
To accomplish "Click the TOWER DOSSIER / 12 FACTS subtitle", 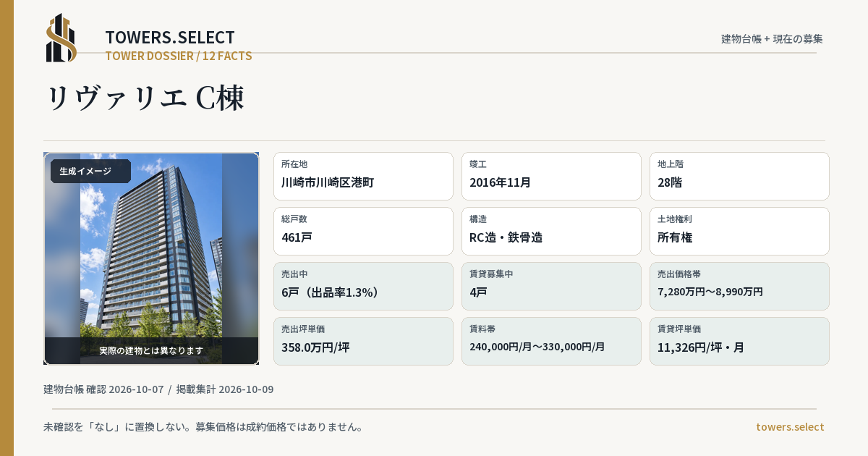I will coord(179,56).
